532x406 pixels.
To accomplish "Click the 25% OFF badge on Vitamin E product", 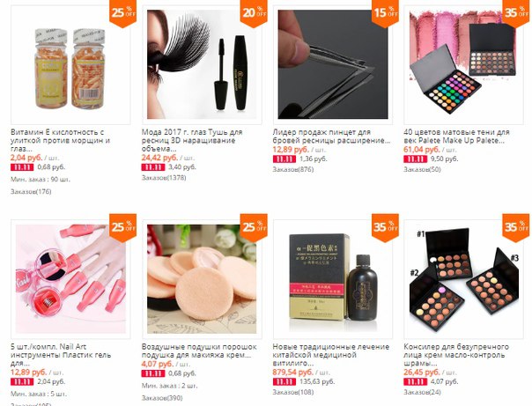I will click(x=122, y=13).
